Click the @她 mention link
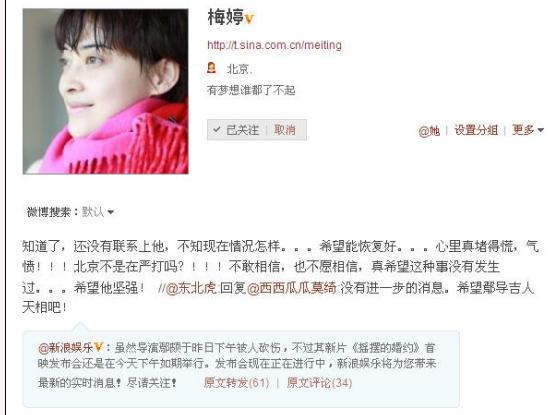549x415 pixels. pyautogui.click(x=429, y=131)
